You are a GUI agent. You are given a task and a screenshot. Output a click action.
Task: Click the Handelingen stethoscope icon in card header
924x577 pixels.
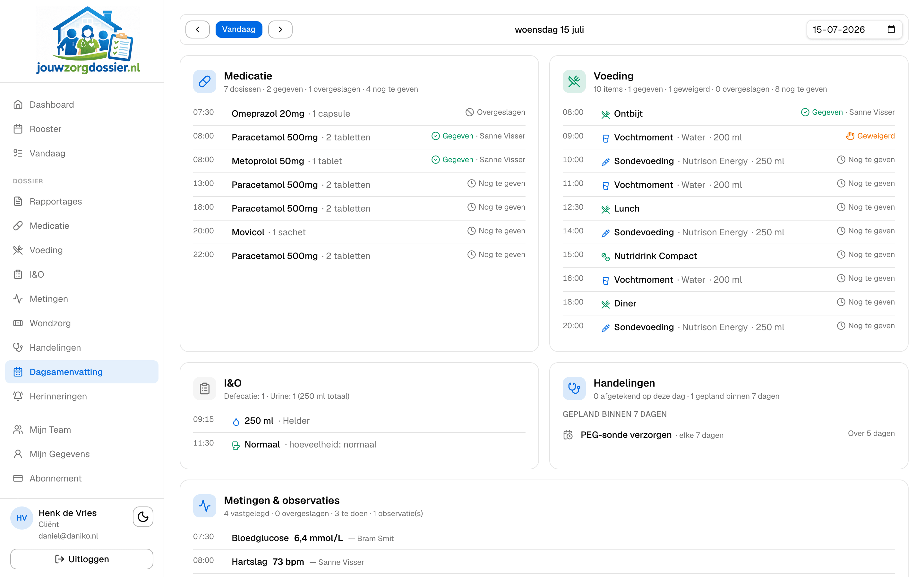click(574, 389)
